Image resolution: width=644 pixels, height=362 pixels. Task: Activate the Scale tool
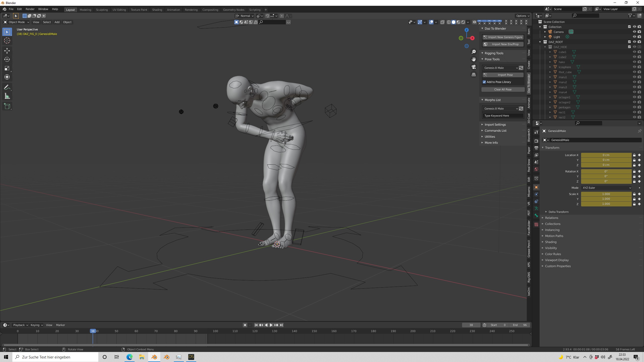pyautogui.click(x=7, y=68)
